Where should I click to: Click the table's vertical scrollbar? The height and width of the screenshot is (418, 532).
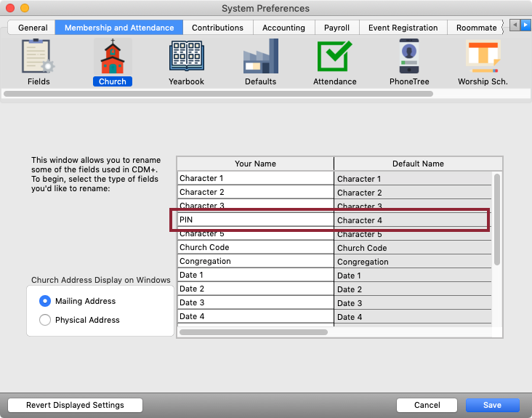[x=497, y=218]
